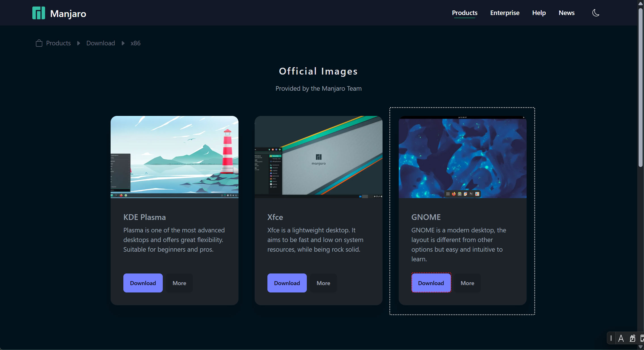Click the scrollbar up arrow
This screenshot has height=350, width=644.
pyautogui.click(x=640, y=3)
